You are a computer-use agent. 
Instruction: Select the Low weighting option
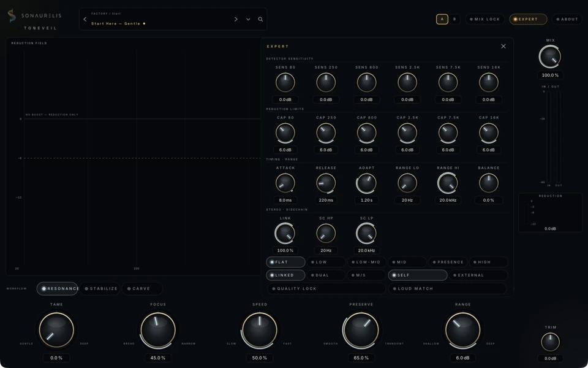[x=326, y=262]
